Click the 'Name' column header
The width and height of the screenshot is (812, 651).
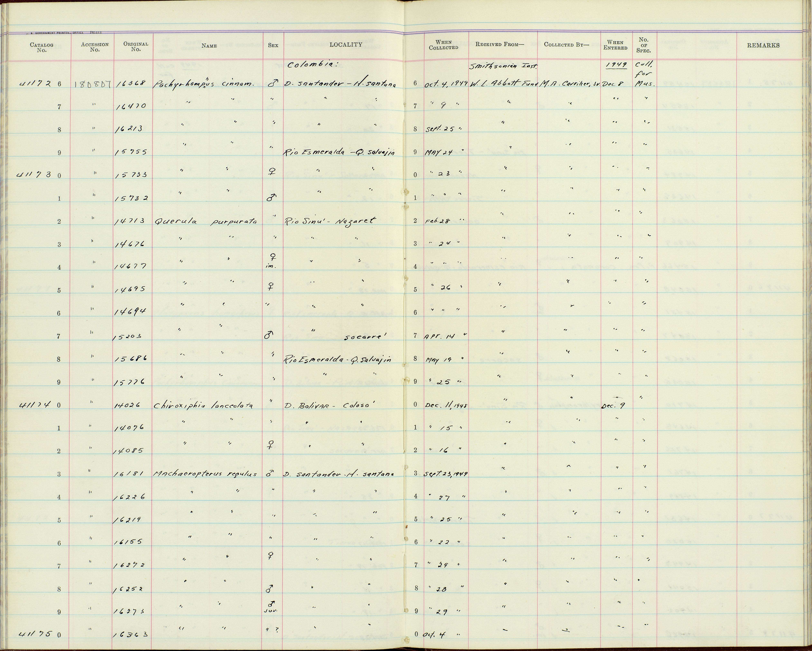point(209,46)
